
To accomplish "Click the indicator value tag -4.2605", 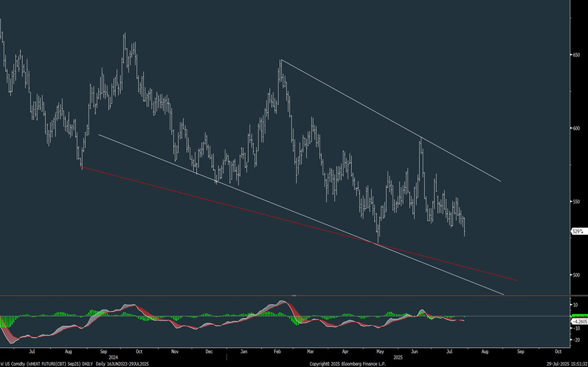I will point(576,321).
